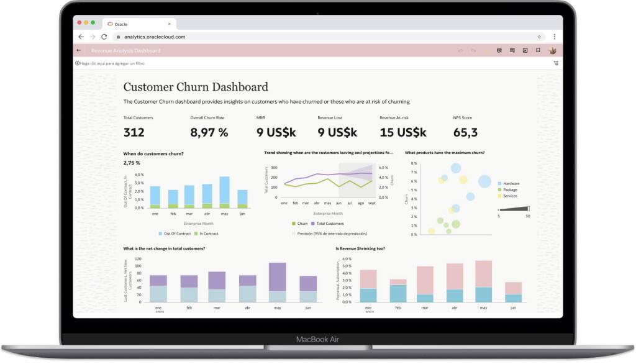636x364 pixels.
Task: Click the bubble size scale from 5 to 50
Action: 512,211
